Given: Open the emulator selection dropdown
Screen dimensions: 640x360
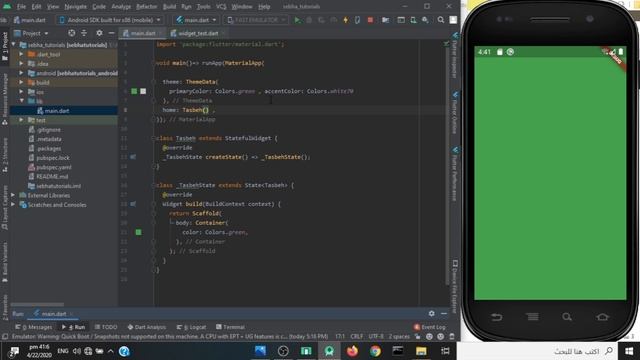Looking at the screenshot, I should (x=256, y=20).
